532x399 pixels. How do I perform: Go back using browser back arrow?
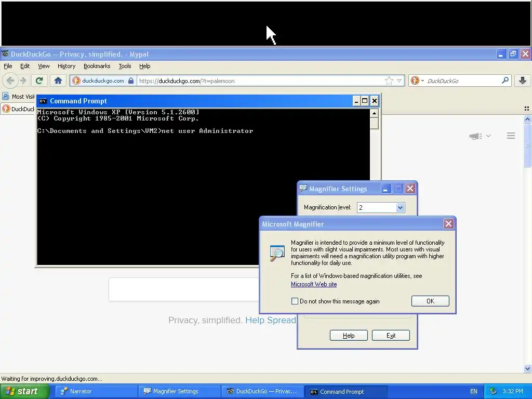pos(10,81)
